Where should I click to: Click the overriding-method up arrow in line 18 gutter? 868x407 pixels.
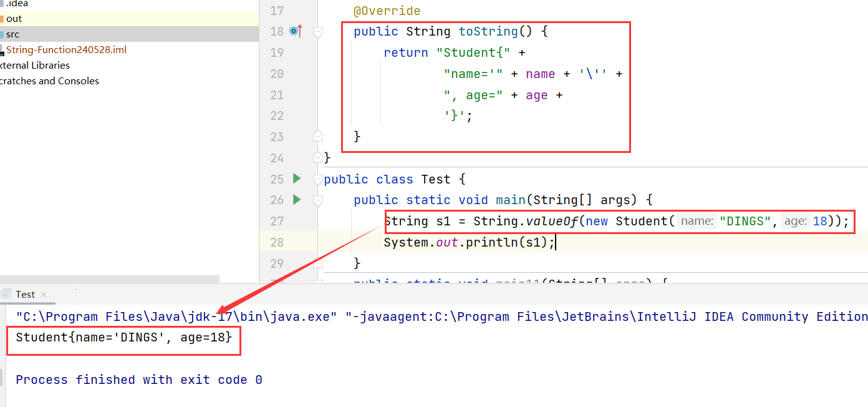coord(301,31)
